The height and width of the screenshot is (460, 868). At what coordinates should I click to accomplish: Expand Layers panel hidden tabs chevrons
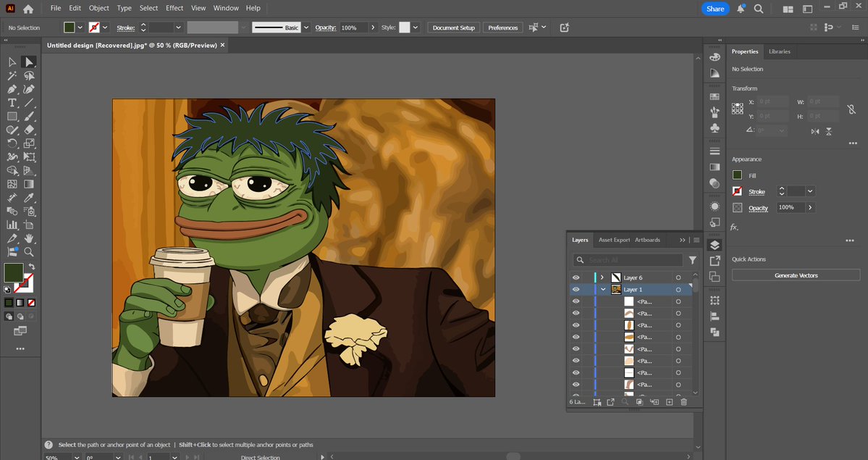click(x=682, y=240)
